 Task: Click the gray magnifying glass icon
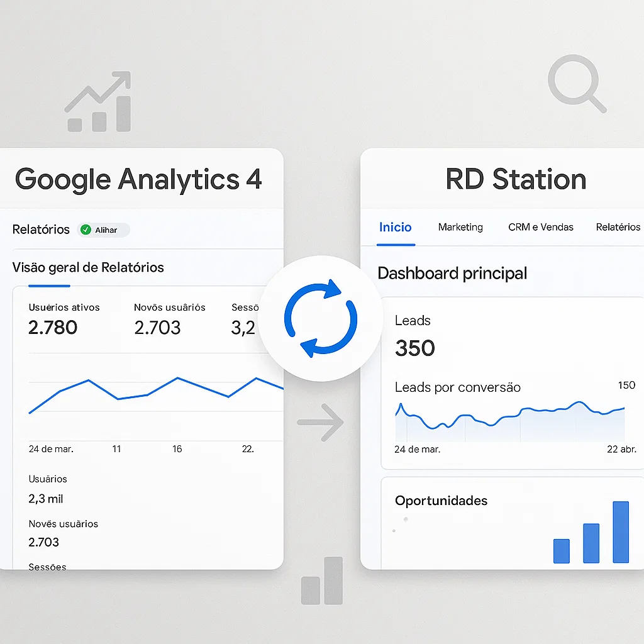[x=577, y=84]
